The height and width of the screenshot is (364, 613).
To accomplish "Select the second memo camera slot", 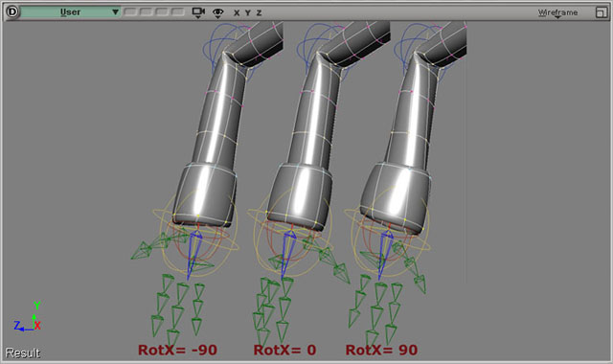I will pyautogui.click(x=146, y=12).
